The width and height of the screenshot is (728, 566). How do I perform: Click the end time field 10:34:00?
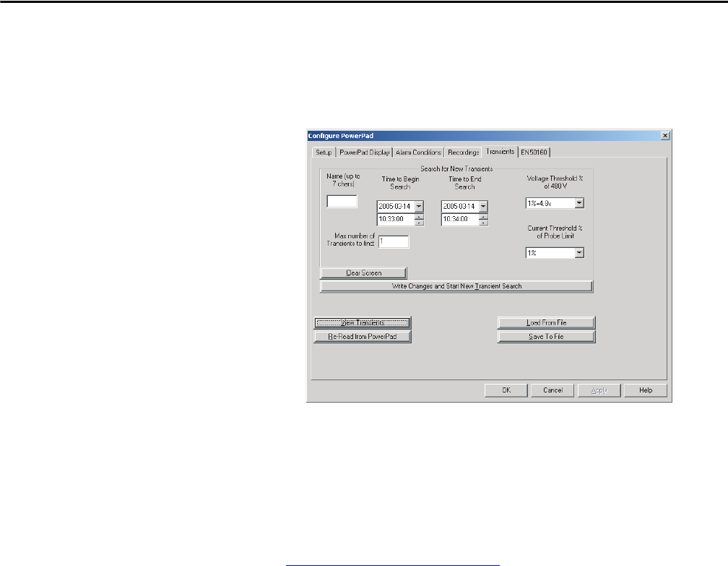point(460,219)
